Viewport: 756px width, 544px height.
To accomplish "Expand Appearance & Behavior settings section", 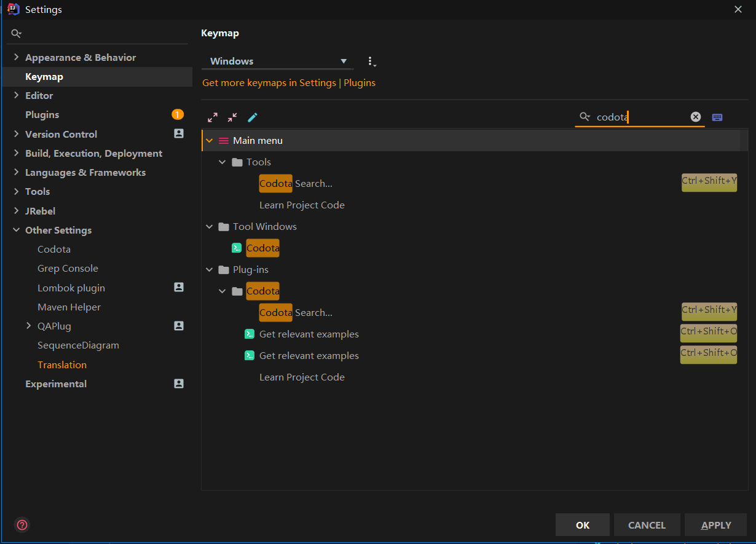I will click(16, 57).
